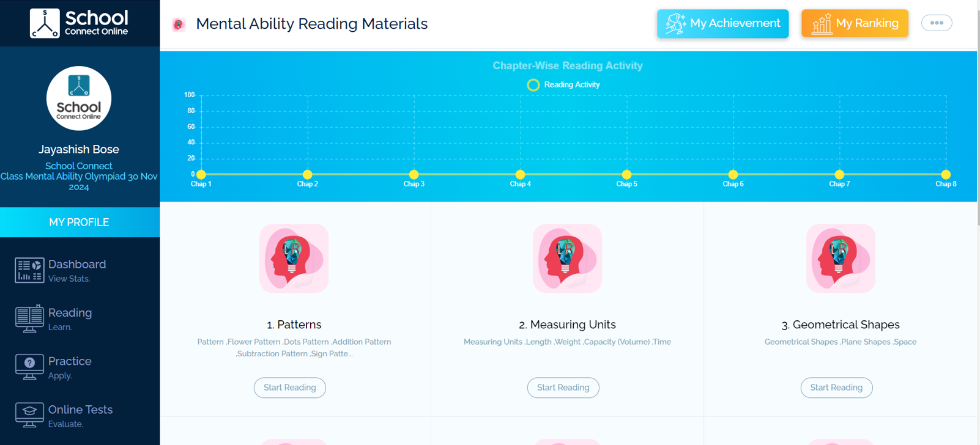The height and width of the screenshot is (445, 980).
Task: Click the Chap 4 data point on chart
Action: coord(520,174)
